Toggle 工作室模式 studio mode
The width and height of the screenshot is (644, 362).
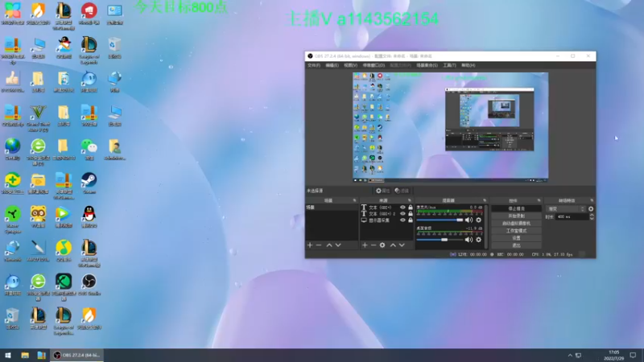point(516,231)
